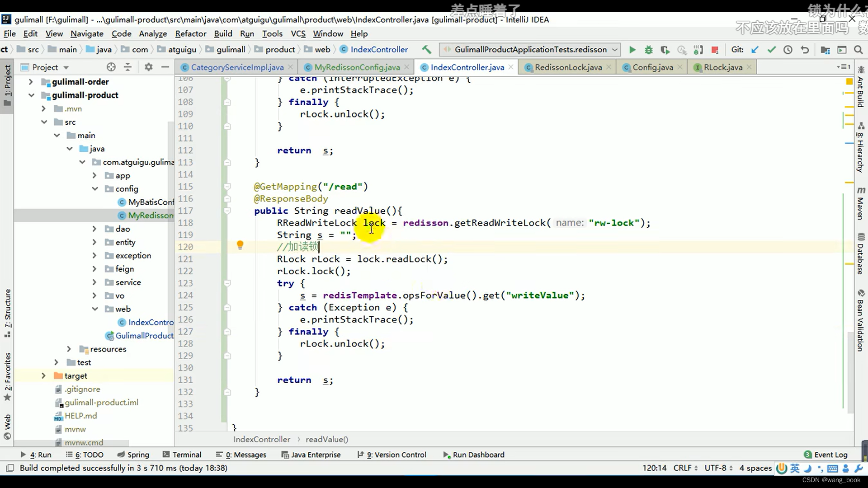The height and width of the screenshot is (488, 868).
Task: Switch to MyRedissonConfig.java tab
Action: coord(357,67)
